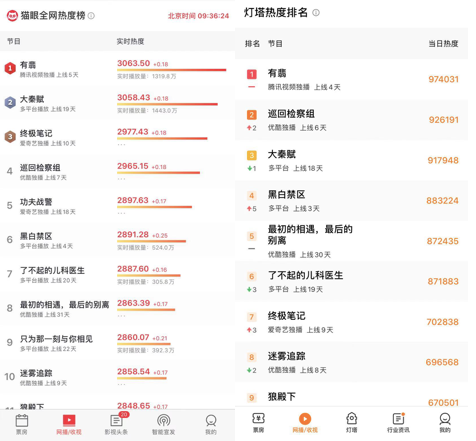Open 大秦赋 title in Dengta list
Viewport: 476px width, 441px height.
282,154
